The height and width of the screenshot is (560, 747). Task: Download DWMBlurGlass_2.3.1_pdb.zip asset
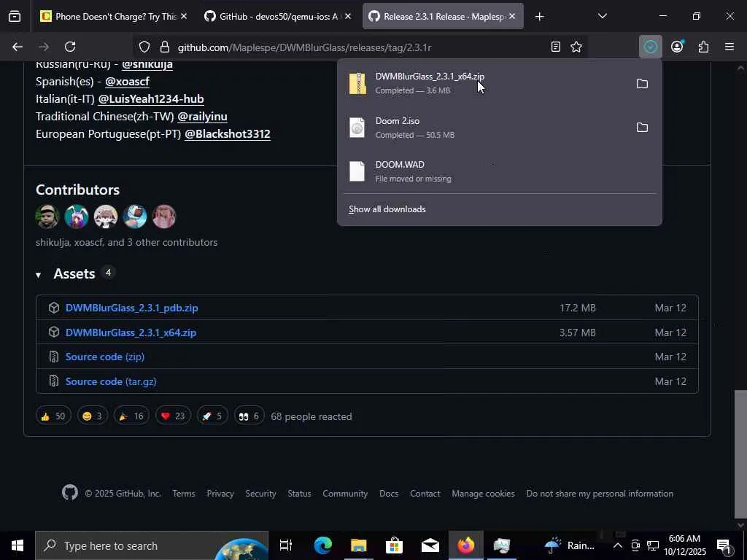[131, 308]
